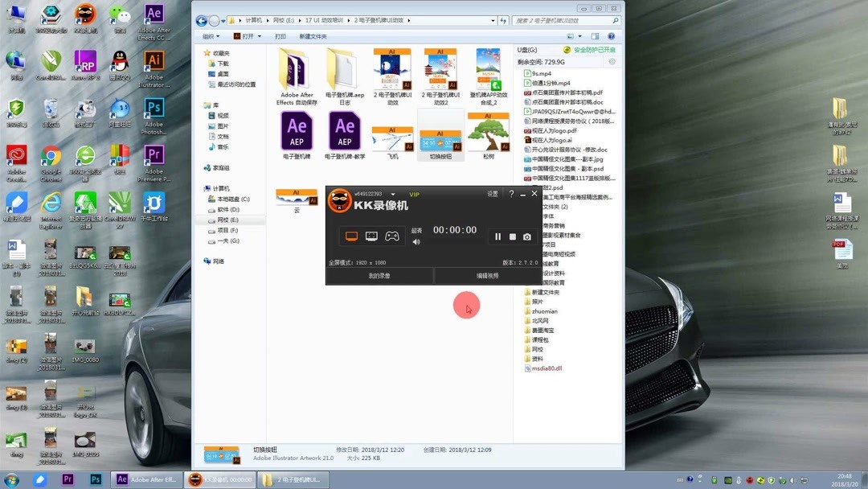Open Adobe Premiere Pro from the taskbar
Image resolution: width=868 pixels, height=489 pixels.
68,480
